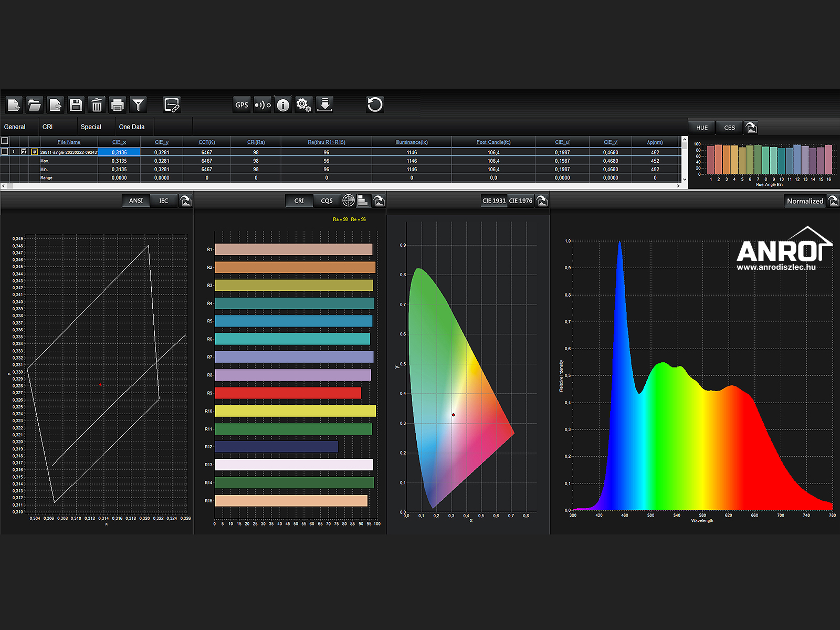Screen dimensions: 840x630
Task: Click the download-to-tray icon
Action: (x=325, y=105)
